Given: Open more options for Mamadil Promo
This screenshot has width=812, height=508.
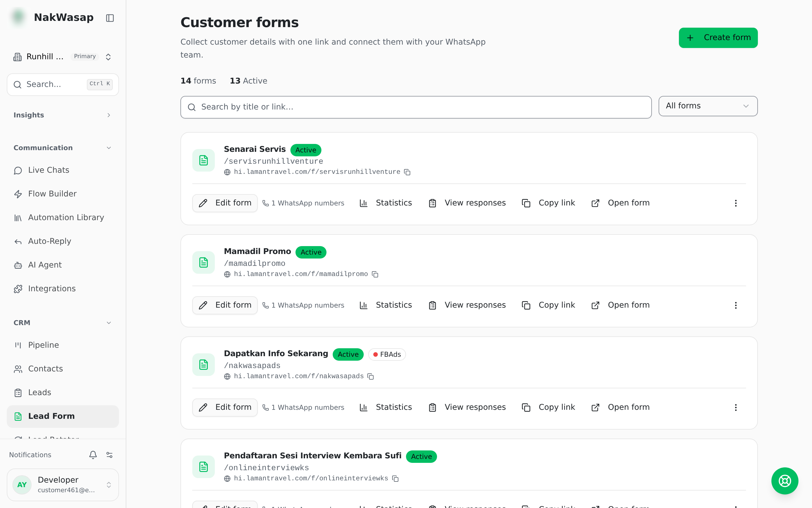Looking at the screenshot, I should (736, 305).
